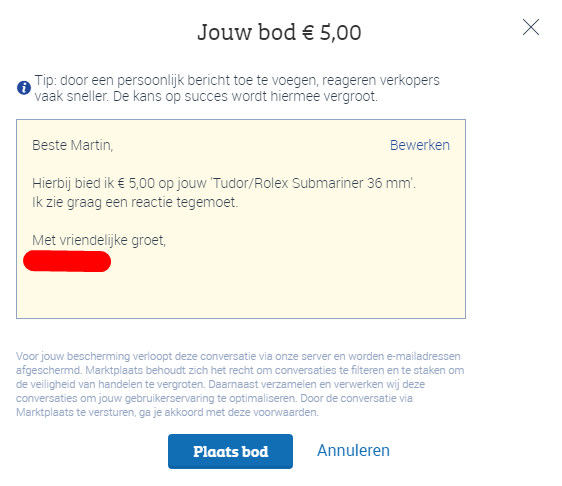The image size is (562, 486).
Task: Click the 'Tudor/Rolex Submariner 36 mm' item name
Action: [312, 183]
